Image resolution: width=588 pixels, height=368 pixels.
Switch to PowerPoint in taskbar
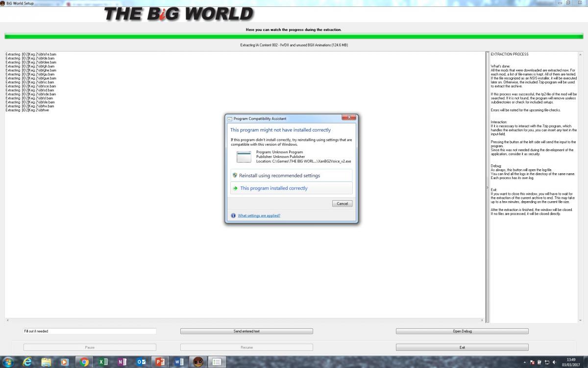(x=160, y=362)
